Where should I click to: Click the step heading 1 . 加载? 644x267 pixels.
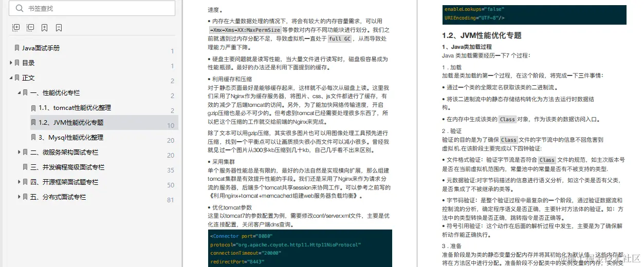point(452,67)
